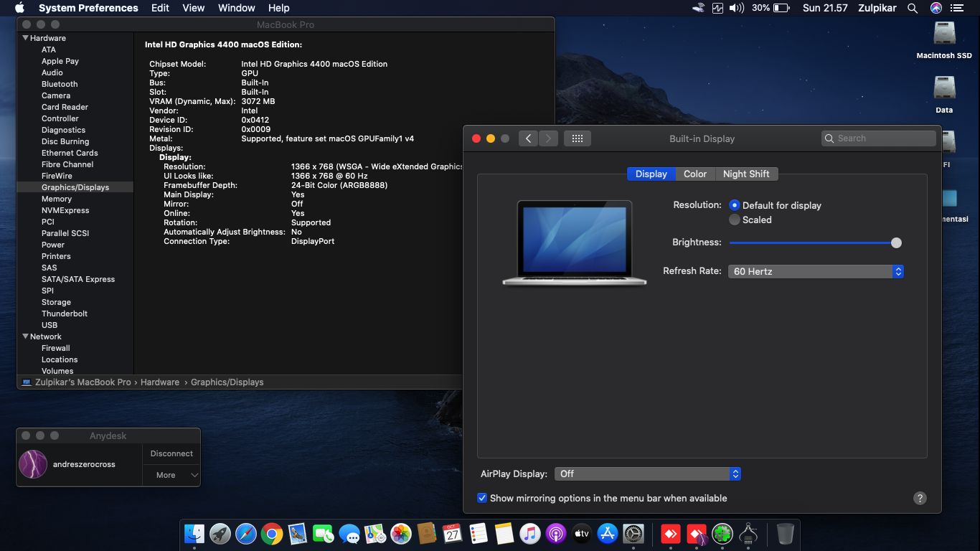Show all preferences grid button
This screenshot has height=551, width=980.
pyautogui.click(x=578, y=138)
